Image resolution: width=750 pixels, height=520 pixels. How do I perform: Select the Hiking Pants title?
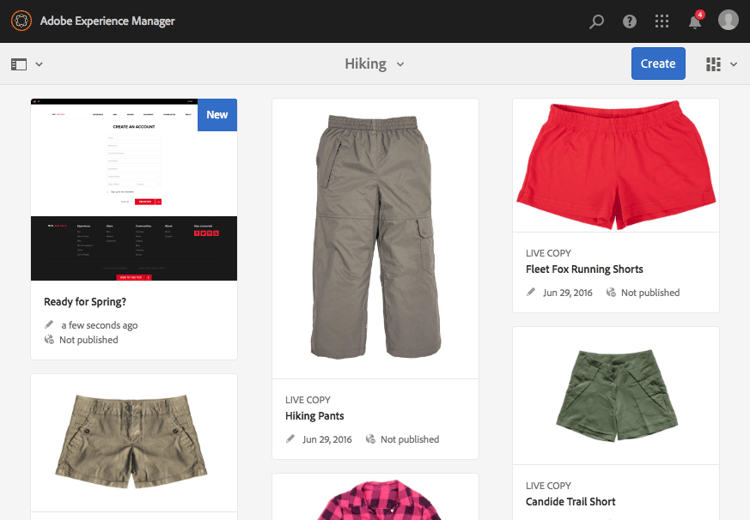click(x=315, y=416)
